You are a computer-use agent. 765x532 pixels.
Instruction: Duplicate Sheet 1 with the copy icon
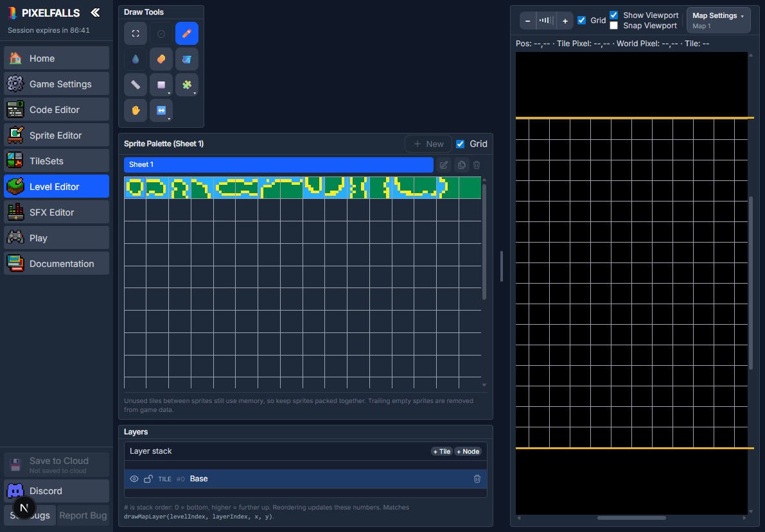462,165
